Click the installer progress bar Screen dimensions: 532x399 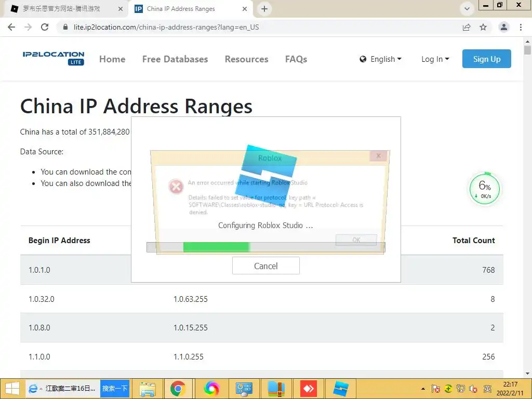coord(265,247)
